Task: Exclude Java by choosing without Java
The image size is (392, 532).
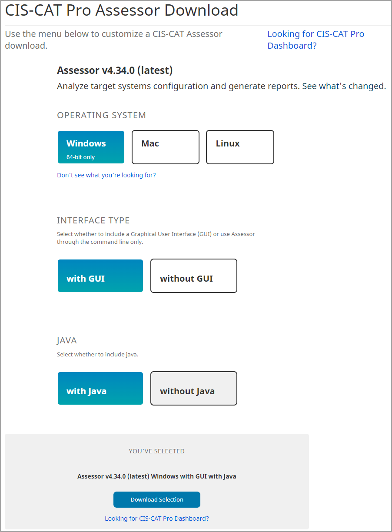Action: pos(193,388)
